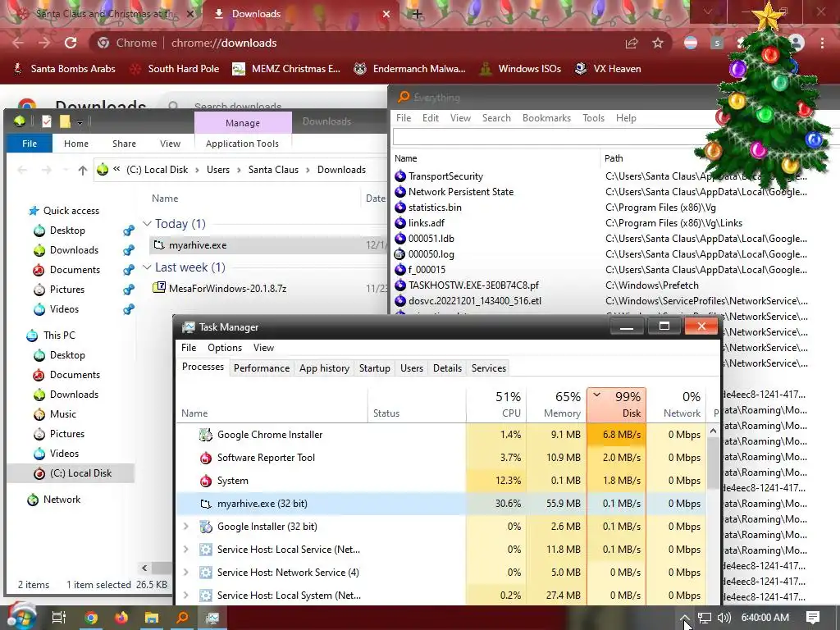Open the MEMZ Christmas bookmark
The height and width of the screenshot is (630, 840).
(x=286, y=69)
